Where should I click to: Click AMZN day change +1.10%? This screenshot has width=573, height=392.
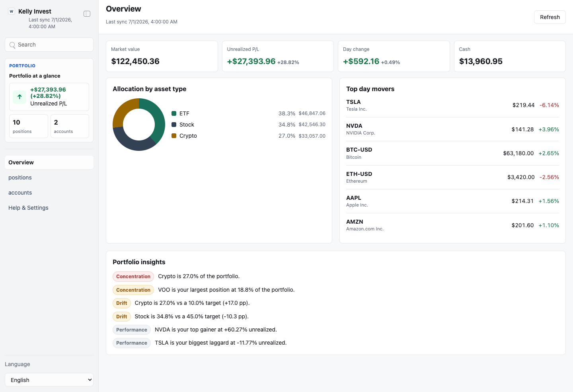(x=549, y=225)
